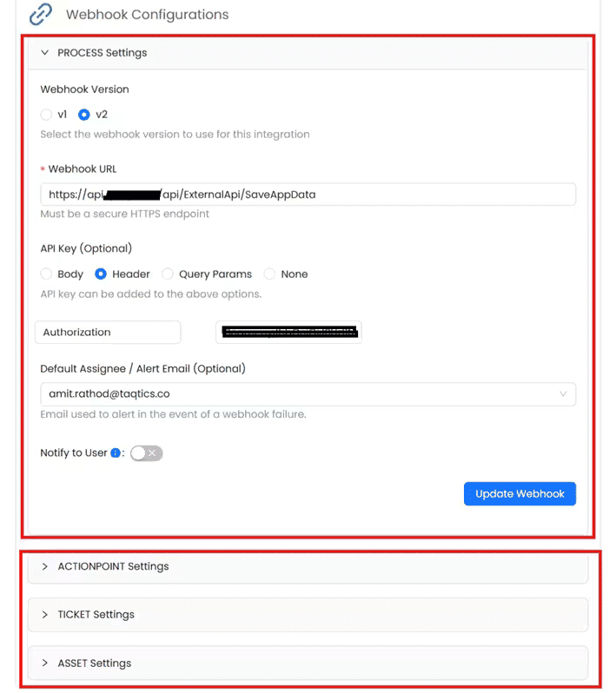Expand the ASSET Settings panel

coord(94,663)
